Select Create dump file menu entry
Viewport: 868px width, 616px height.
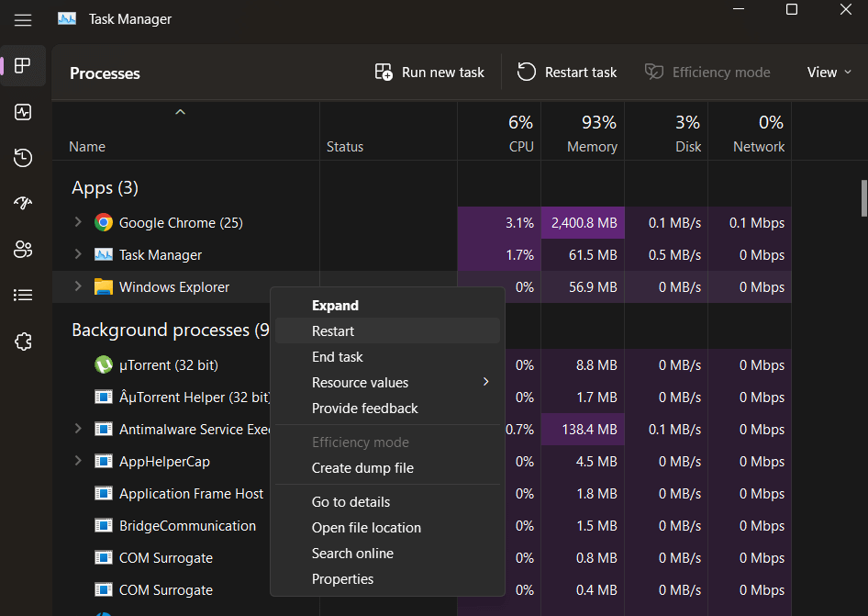click(387, 468)
